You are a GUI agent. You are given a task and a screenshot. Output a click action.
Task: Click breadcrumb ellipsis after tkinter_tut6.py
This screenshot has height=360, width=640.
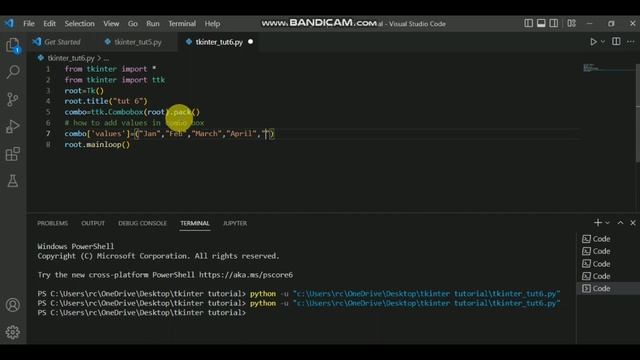click(x=106, y=58)
